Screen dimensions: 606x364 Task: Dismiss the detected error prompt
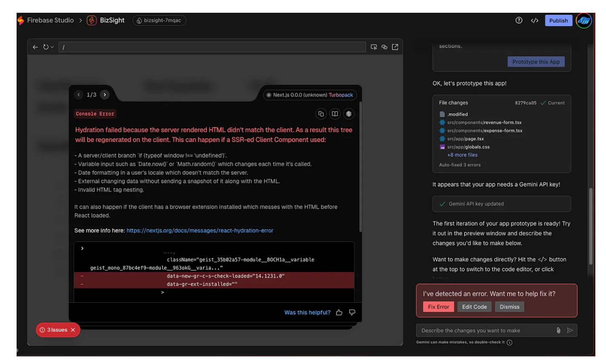(x=509, y=307)
